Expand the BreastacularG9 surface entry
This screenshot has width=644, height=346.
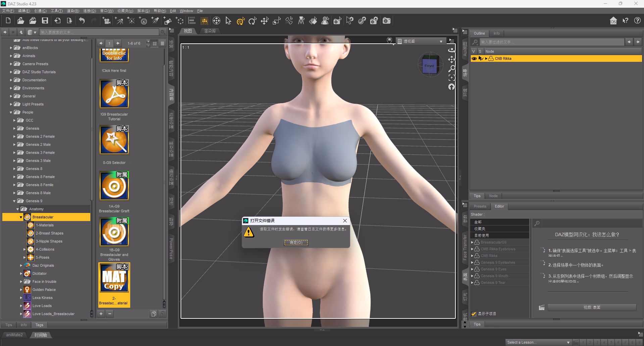(472, 242)
